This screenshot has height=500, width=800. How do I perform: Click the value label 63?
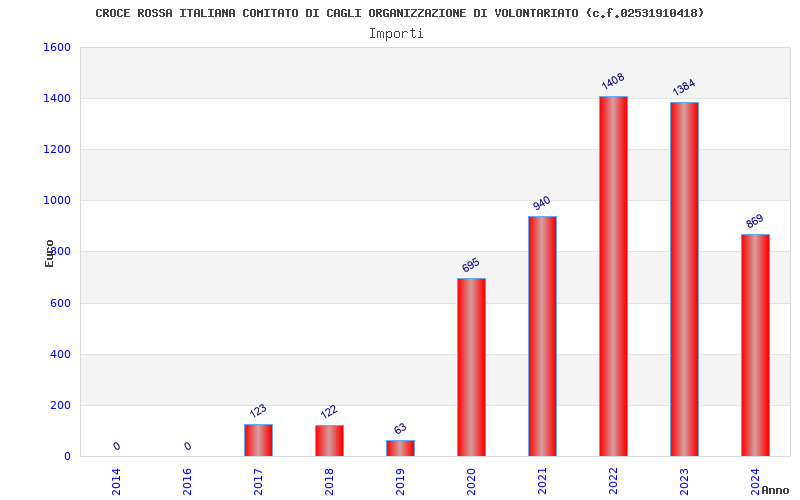pyautogui.click(x=400, y=429)
